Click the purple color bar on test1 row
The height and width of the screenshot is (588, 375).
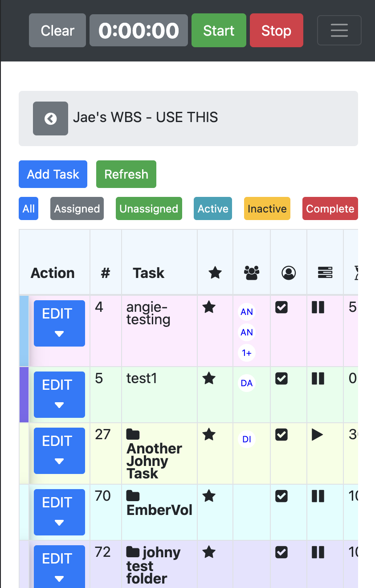click(24, 395)
